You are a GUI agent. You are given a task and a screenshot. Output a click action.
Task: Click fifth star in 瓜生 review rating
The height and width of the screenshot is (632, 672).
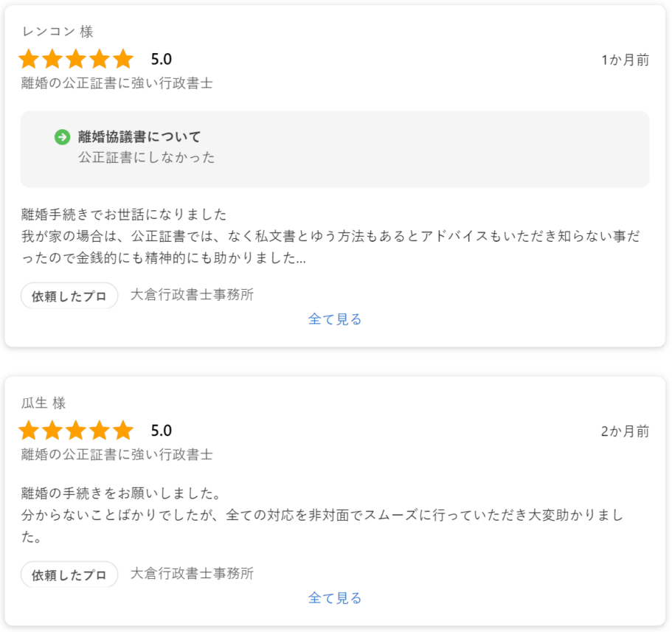[123, 430]
